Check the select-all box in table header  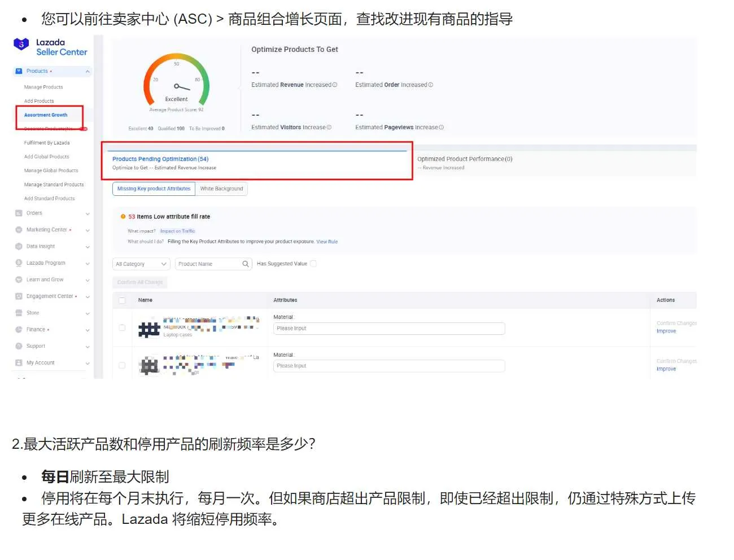(x=122, y=300)
